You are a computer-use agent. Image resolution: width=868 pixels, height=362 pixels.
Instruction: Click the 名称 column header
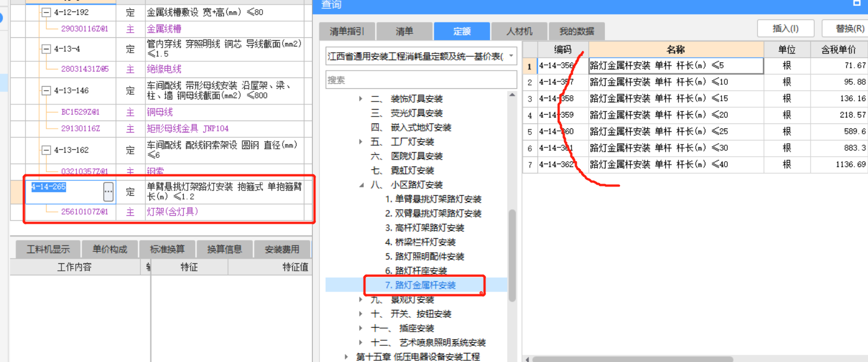coord(676,49)
